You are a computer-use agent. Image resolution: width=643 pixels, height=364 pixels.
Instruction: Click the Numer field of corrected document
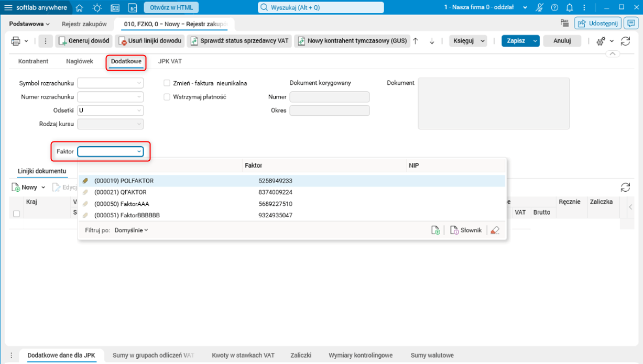[x=330, y=97]
